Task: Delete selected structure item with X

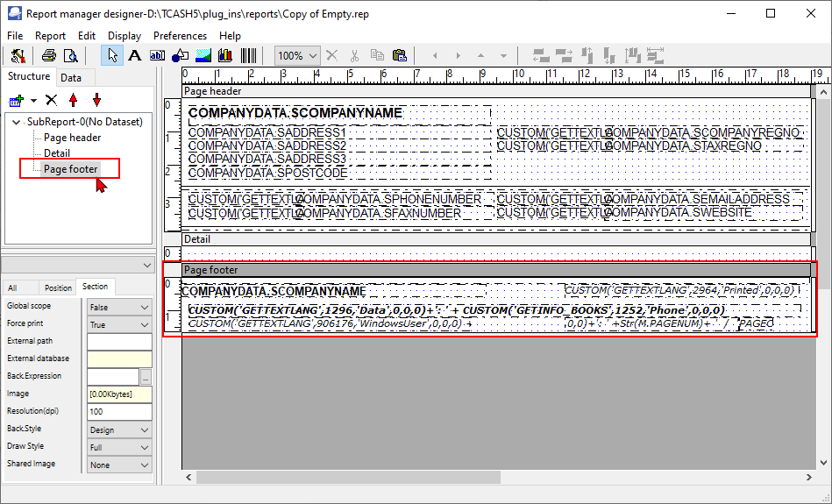Action: 51,100
